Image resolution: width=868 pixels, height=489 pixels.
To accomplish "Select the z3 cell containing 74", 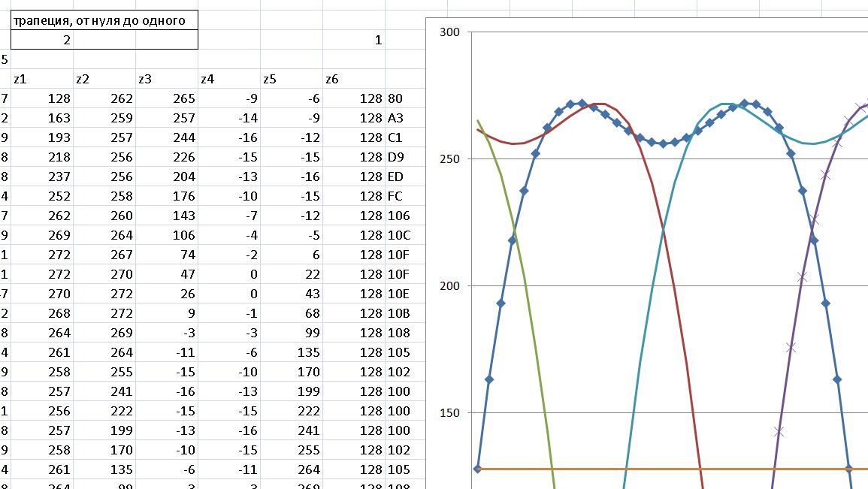I will coord(167,255).
